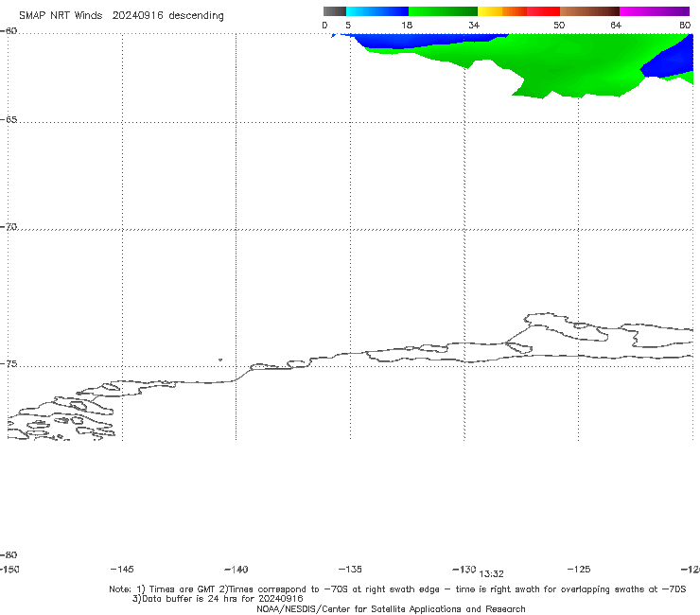
Task: Click the latitude label "-65"
Action: (9, 120)
